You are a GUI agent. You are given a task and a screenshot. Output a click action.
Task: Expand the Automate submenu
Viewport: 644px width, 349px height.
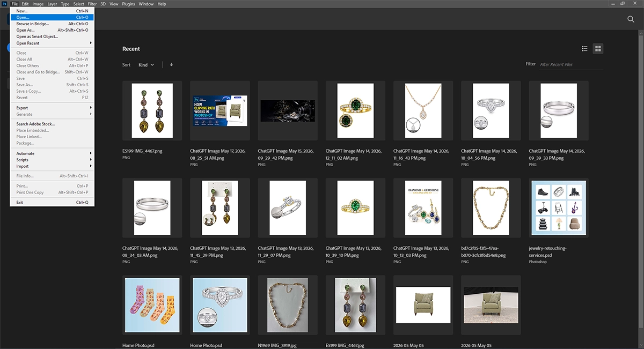tap(52, 153)
